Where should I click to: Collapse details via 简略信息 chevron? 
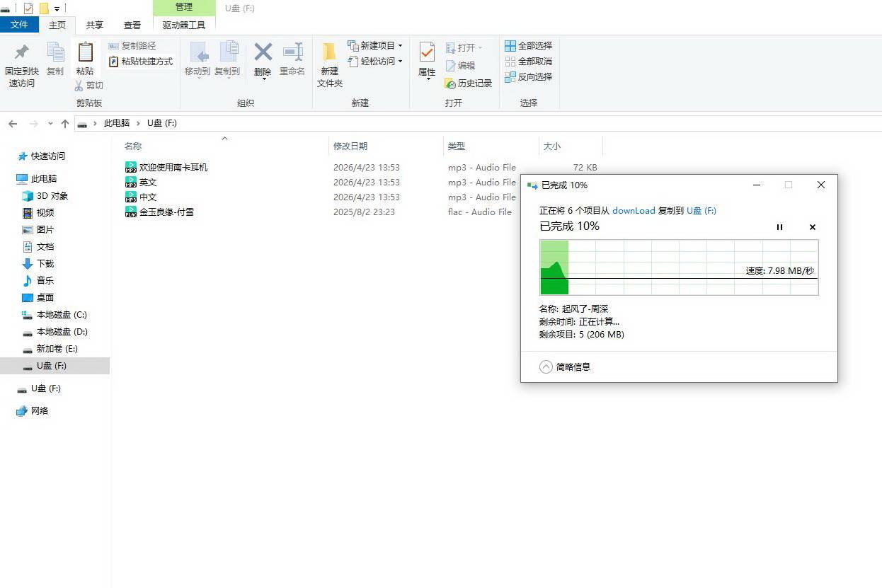546,367
